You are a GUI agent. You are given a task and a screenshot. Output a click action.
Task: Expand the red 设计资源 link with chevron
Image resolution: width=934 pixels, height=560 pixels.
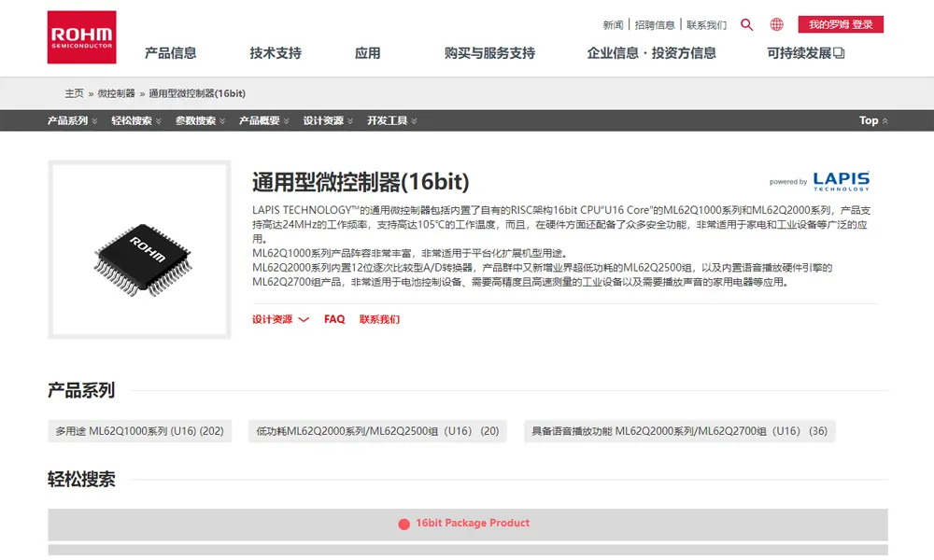279,318
